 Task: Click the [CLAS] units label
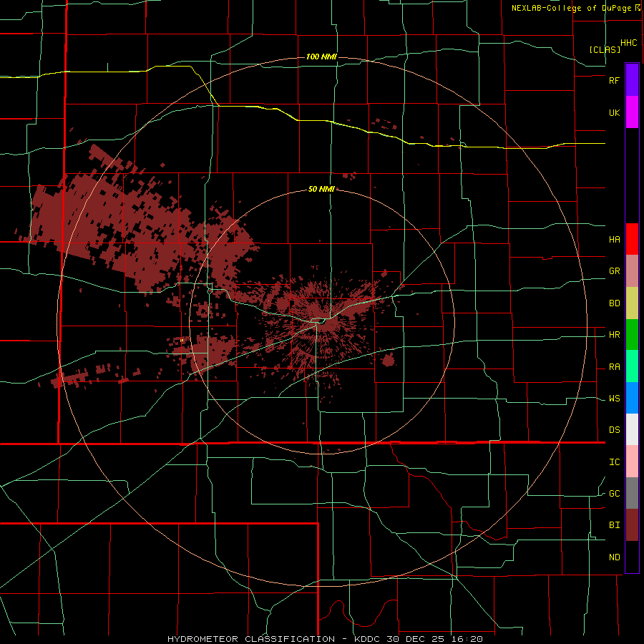pyautogui.click(x=605, y=49)
